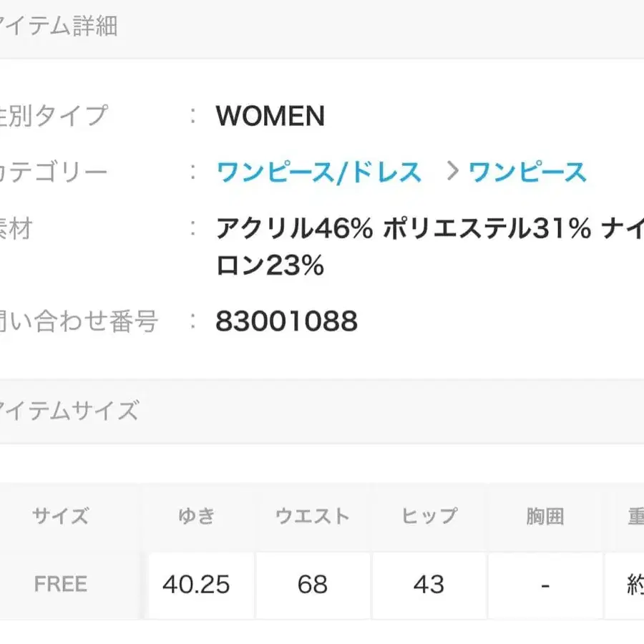644x644 pixels.
Task: Click the ウエスト column header
Action: (312, 516)
